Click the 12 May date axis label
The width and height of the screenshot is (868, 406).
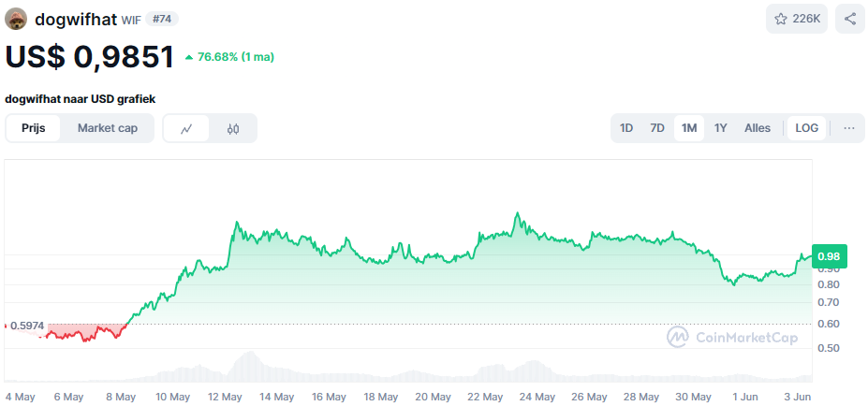(x=224, y=397)
